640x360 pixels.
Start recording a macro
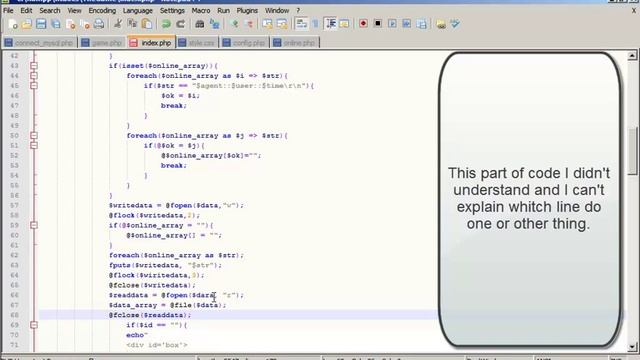point(363,24)
